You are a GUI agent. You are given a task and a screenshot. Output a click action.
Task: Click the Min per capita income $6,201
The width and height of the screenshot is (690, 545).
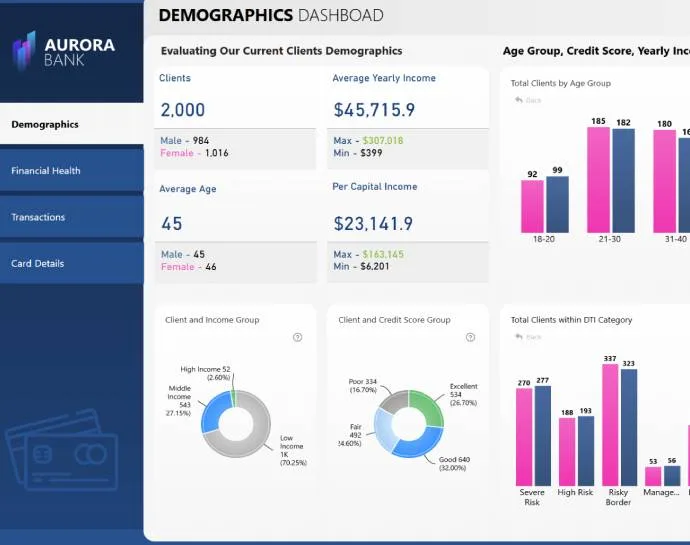[x=374, y=266]
